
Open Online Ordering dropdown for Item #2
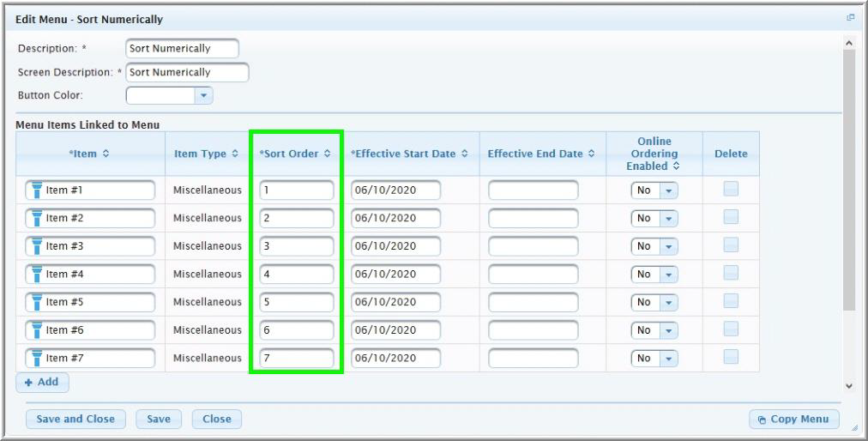[667, 218]
